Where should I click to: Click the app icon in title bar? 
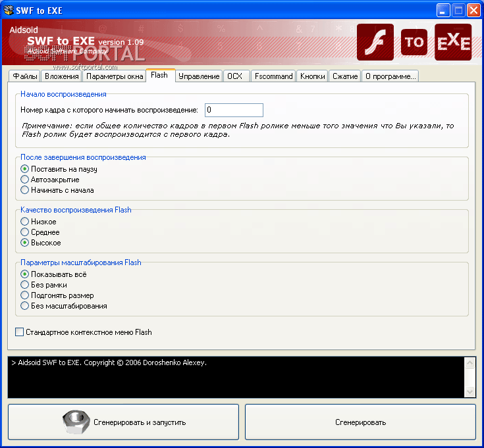coord(9,10)
